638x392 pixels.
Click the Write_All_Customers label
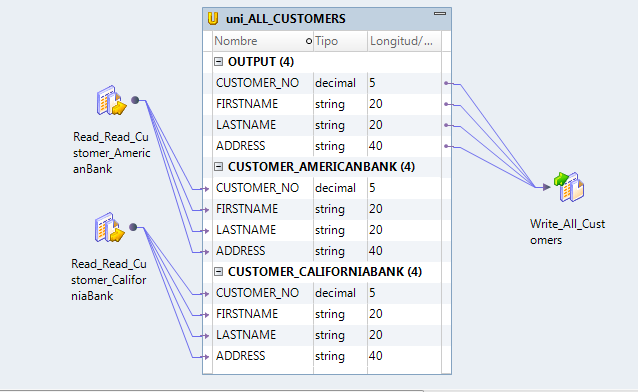click(x=567, y=232)
